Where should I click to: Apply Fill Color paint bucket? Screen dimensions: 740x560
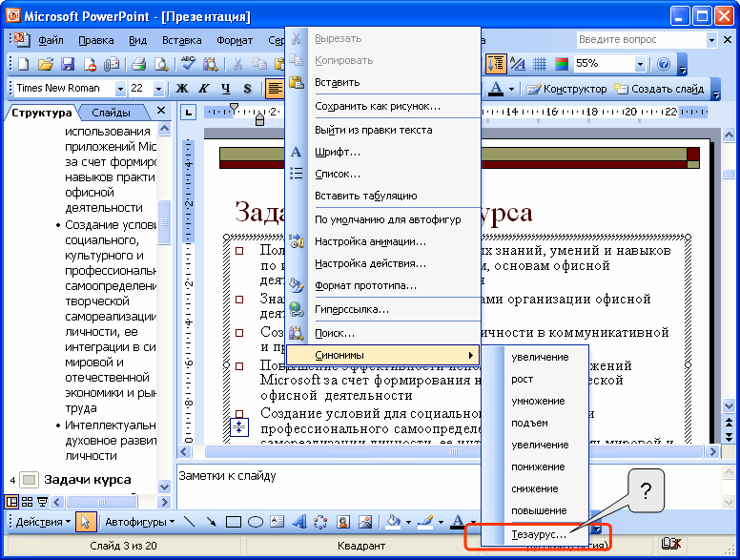pos(393,522)
